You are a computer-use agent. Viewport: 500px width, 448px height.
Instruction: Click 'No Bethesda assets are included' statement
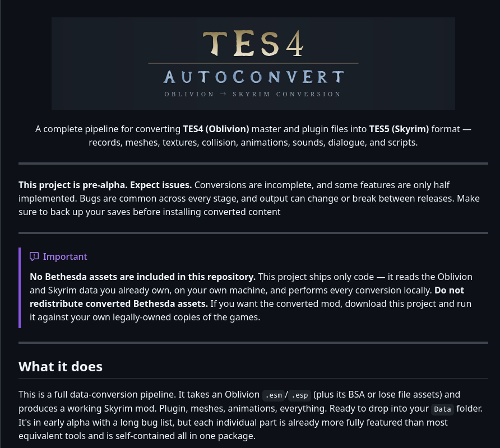coord(142,277)
